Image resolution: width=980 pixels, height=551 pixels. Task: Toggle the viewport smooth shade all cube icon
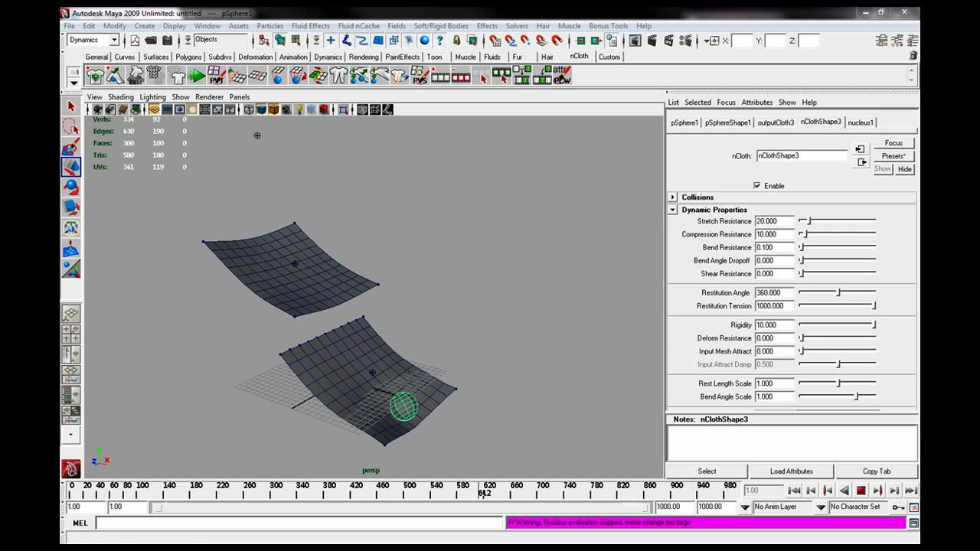pyautogui.click(x=261, y=109)
